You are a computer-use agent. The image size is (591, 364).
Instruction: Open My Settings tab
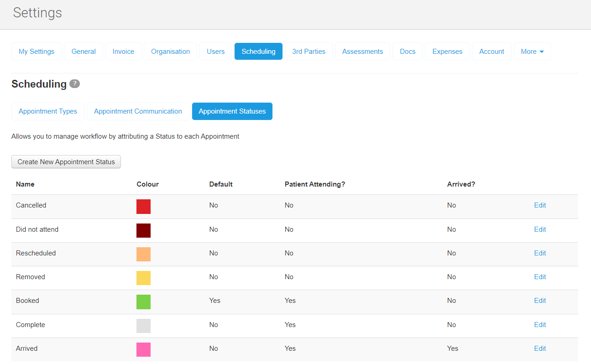tap(37, 52)
